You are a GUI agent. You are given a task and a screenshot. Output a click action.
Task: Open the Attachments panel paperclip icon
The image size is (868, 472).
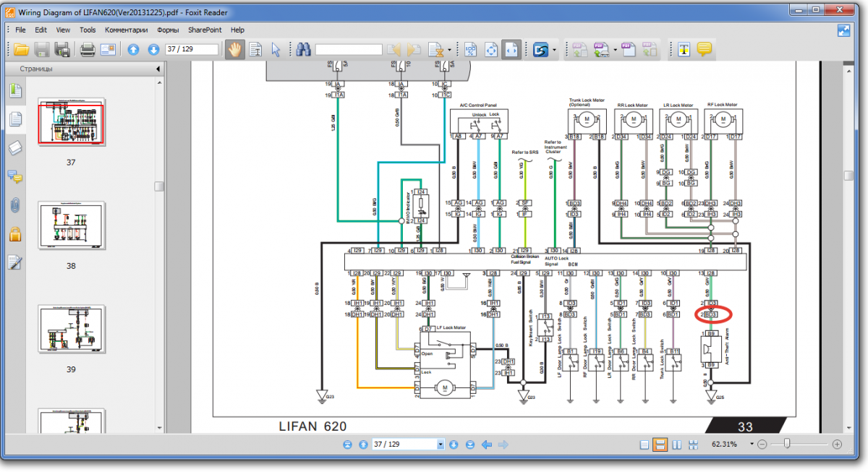point(15,205)
